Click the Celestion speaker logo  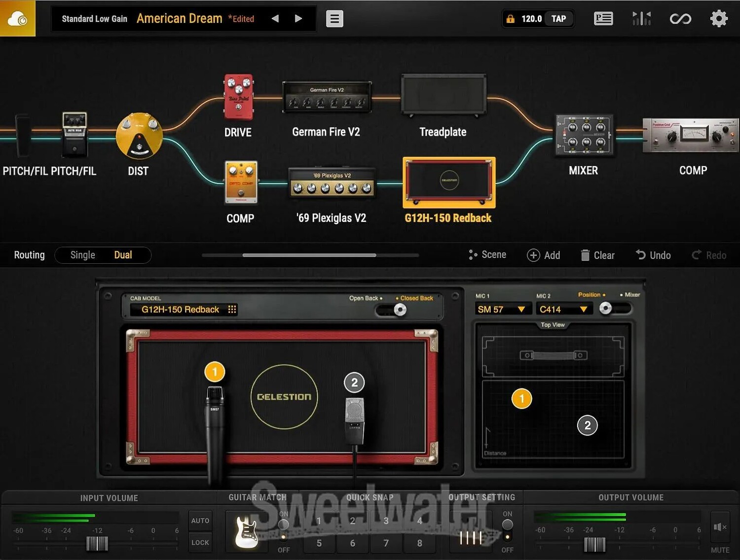click(284, 397)
